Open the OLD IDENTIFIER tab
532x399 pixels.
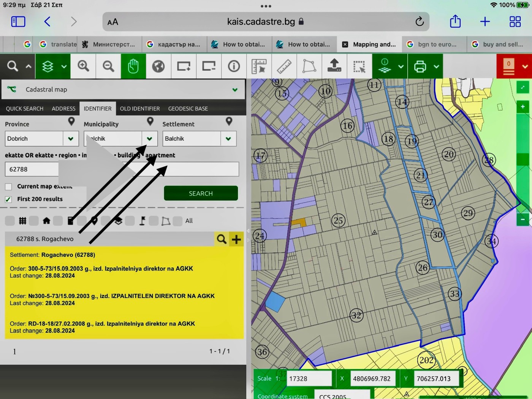click(x=140, y=109)
